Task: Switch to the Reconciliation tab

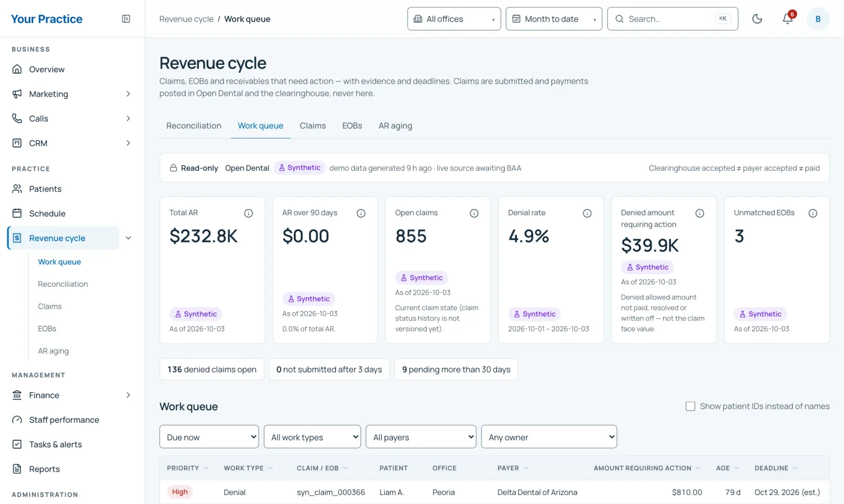Action: point(194,125)
